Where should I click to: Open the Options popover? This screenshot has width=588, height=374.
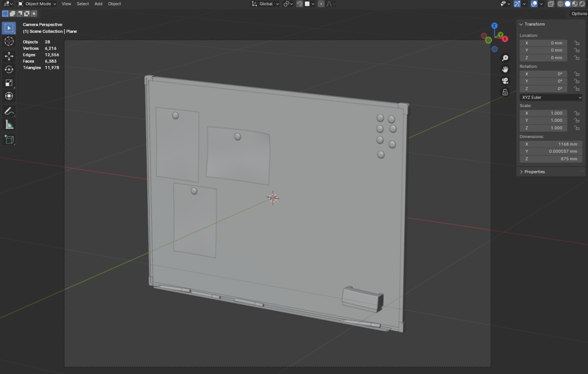(x=579, y=14)
